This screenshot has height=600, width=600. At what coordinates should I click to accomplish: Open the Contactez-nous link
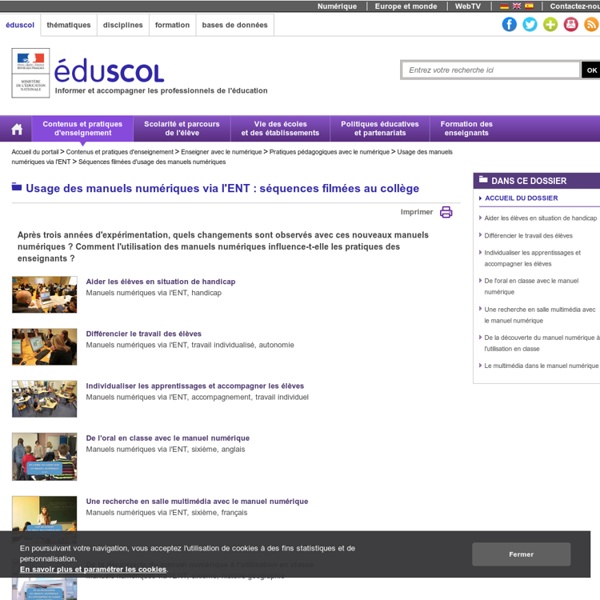click(575, 6)
